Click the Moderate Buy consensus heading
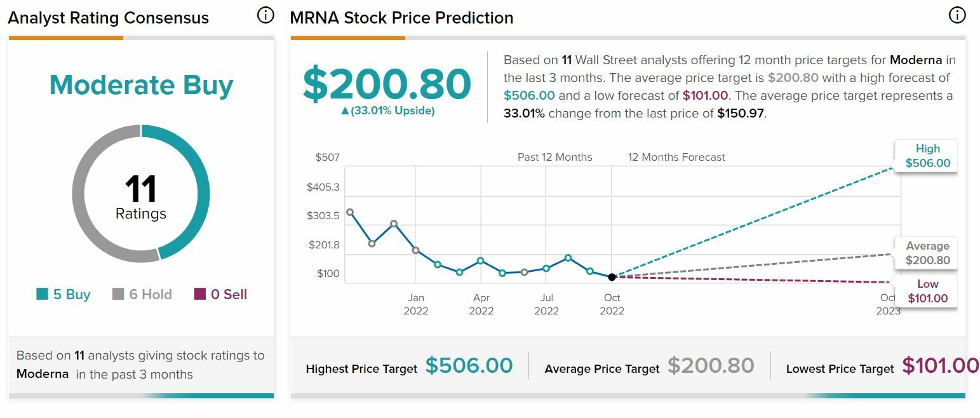This screenshot has height=418, width=980. (141, 85)
